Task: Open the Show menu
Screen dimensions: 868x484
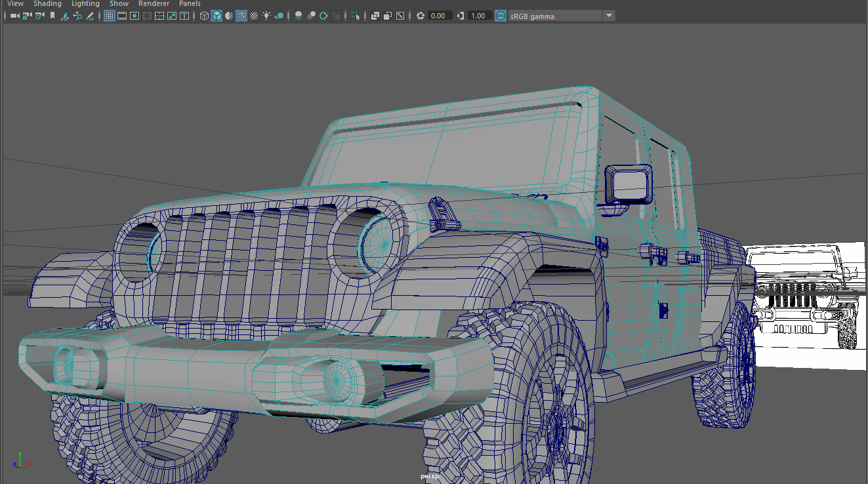Action: coord(119,4)
